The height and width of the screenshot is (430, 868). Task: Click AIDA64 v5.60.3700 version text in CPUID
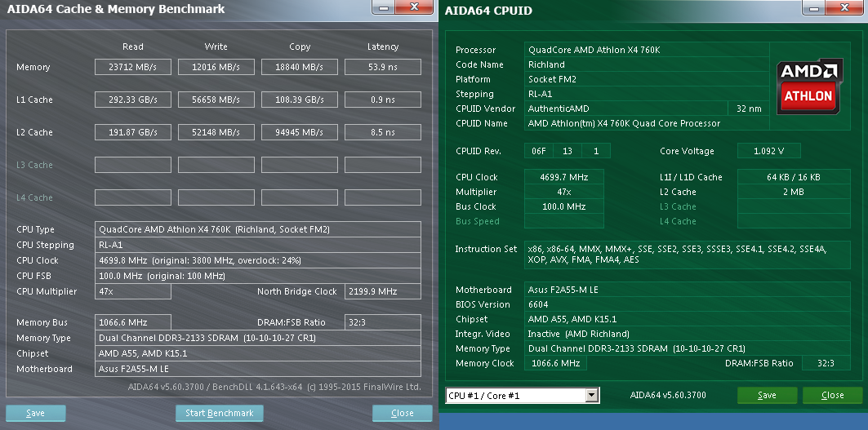(x=668, y=395)
